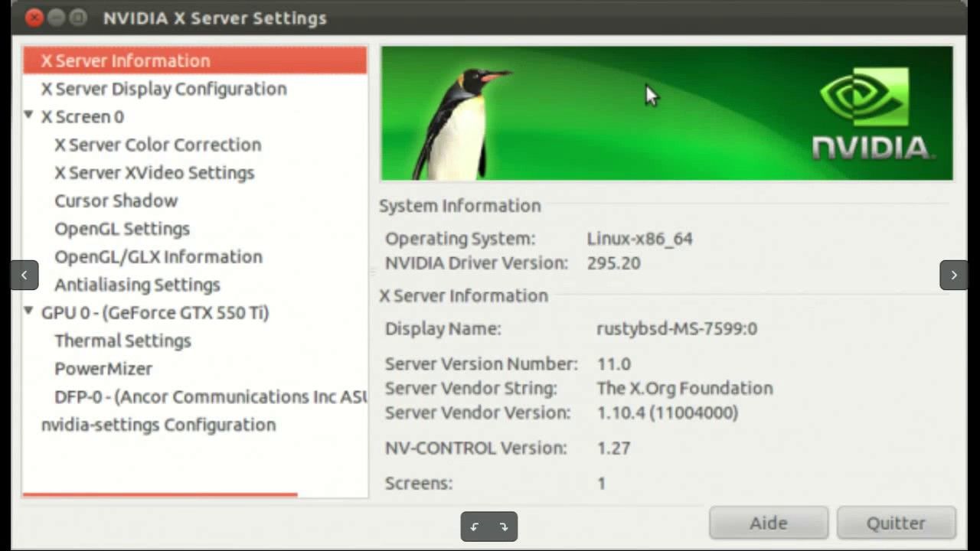Click the driver version value 295.20
Viewport: 980px width, 551px height.
(614, 263)
